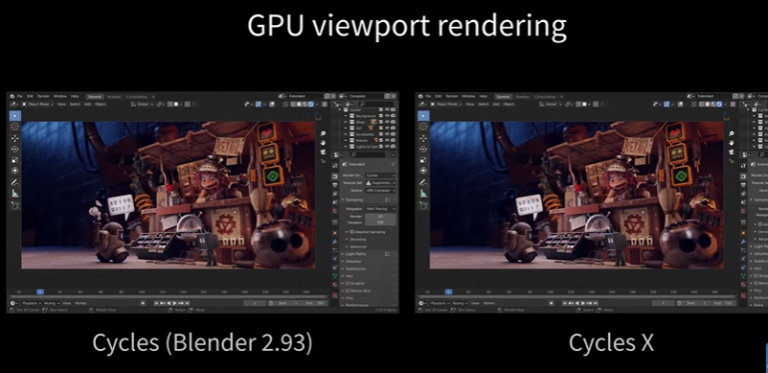Click the camera view gizmo in Cycles (Blender 2.93) viewport
The height and width of the screenshot is (373, 768).
click(323, 152)
